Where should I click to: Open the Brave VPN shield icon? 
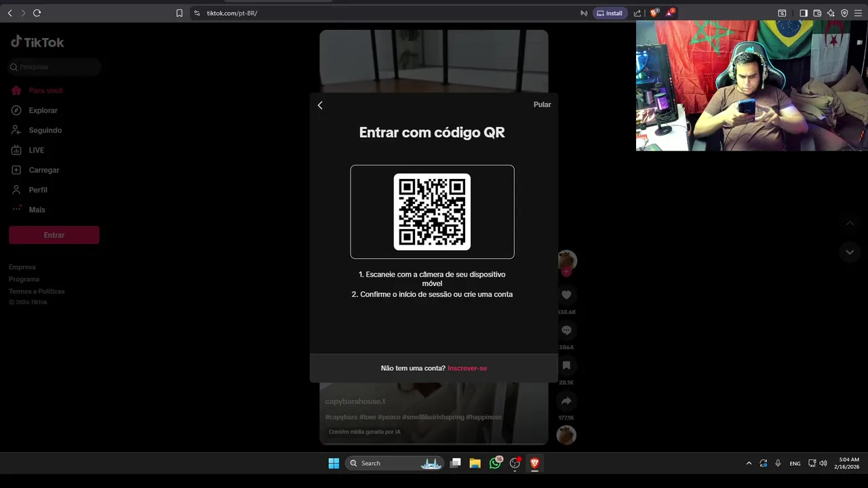tap(844, 13)
